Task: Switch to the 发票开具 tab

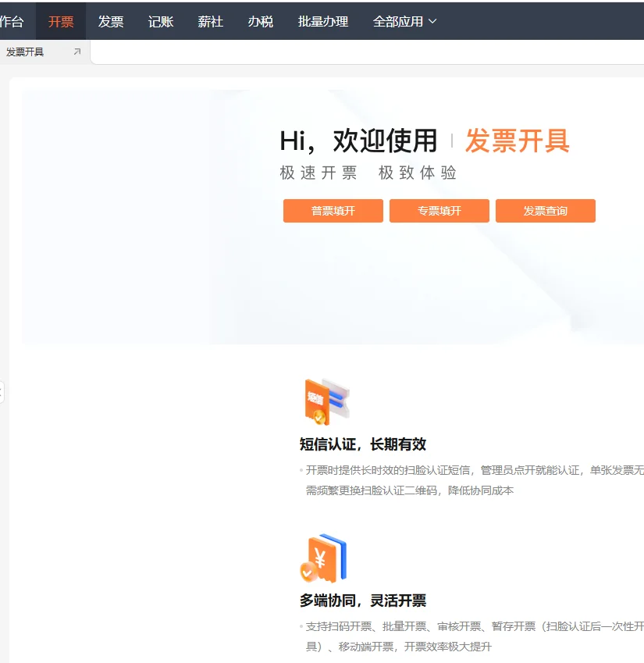Action: 27,52
